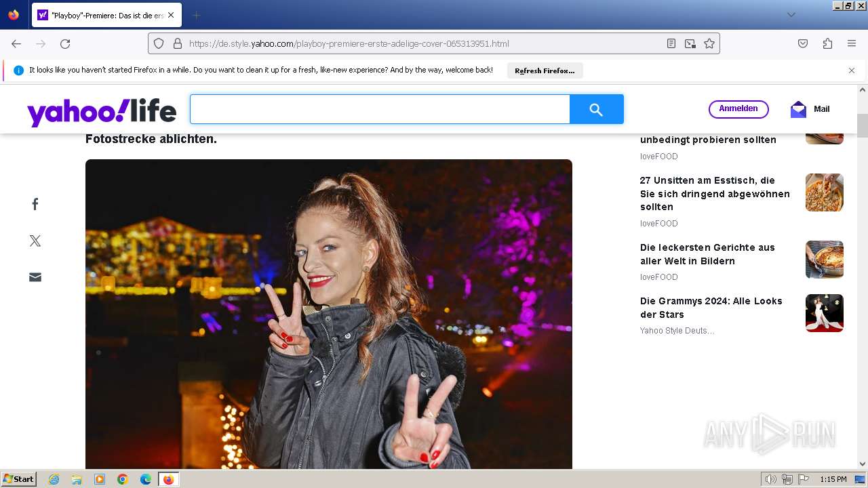Viewport: 868px width, 488px height.
Task: Toggle reader view icon in the address bar
Action: click(x=671, y=43)
